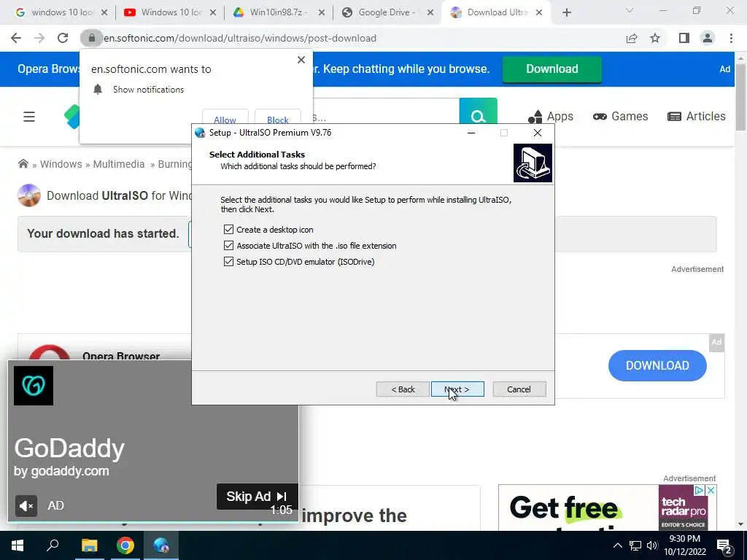Click the Ad label on Opera banner
The image size is (747, 560).
pyautogui.click(x=724, y=69)
